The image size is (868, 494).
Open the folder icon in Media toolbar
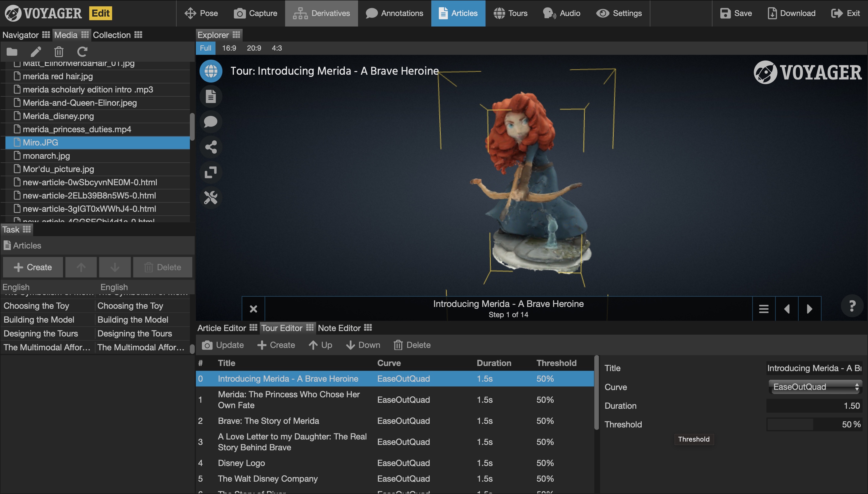12,52
